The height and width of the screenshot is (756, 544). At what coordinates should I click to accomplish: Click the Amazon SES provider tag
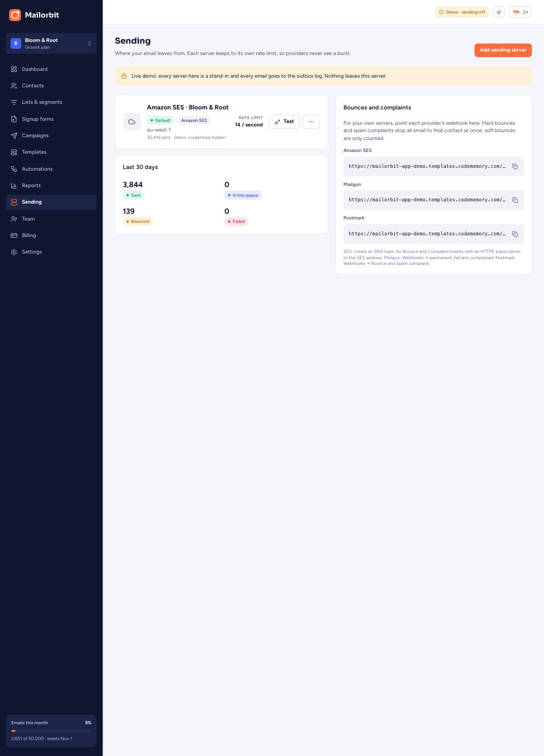194,120
